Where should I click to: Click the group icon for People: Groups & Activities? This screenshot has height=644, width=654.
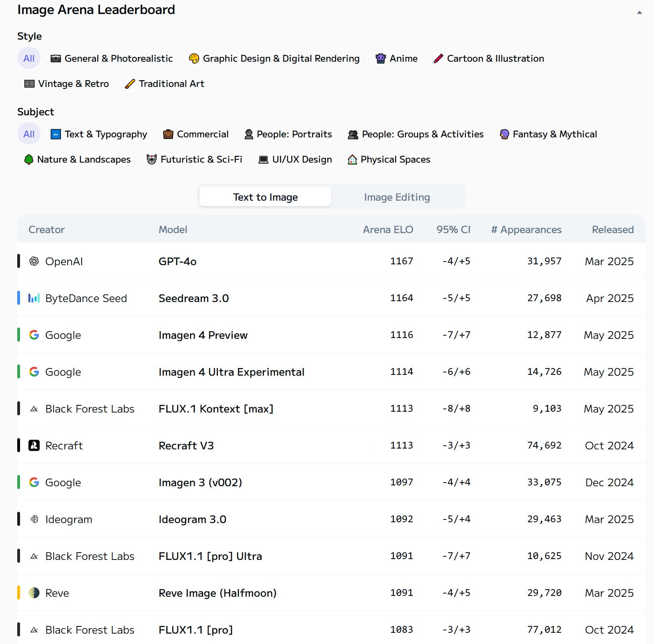(x=353, y=134)
